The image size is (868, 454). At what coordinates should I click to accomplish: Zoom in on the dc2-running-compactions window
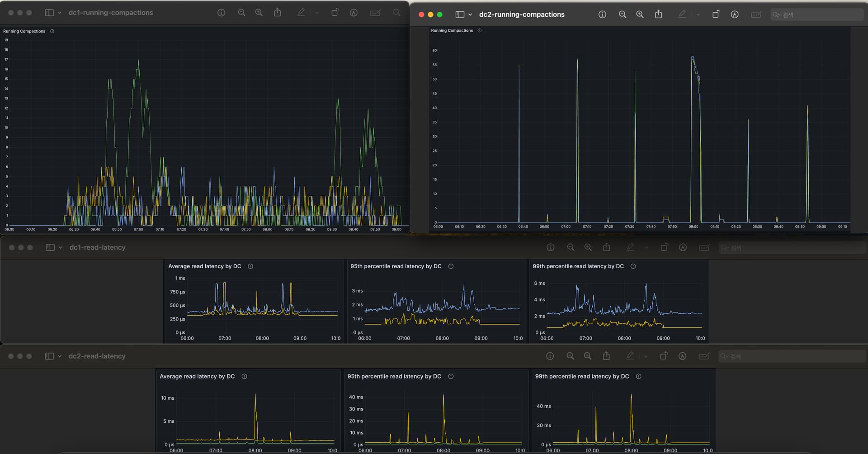click(x=640, y=14)
